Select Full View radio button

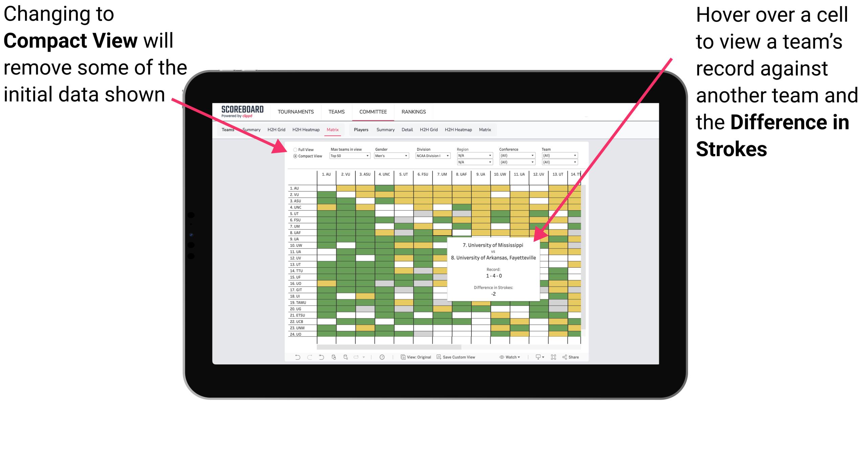[x=294, y=149]
